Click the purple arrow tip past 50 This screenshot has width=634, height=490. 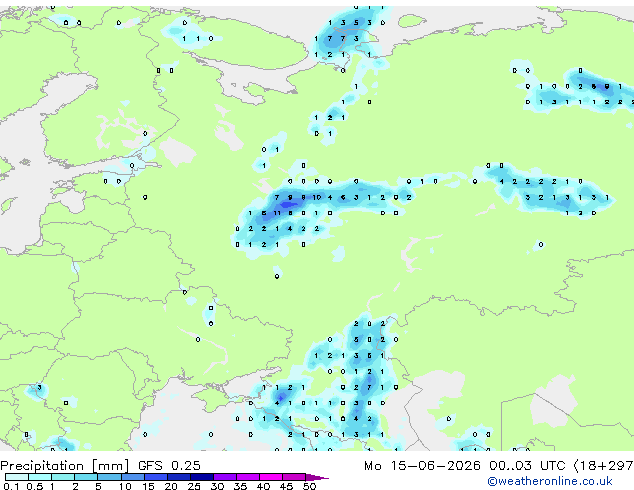tap(317, 477)
